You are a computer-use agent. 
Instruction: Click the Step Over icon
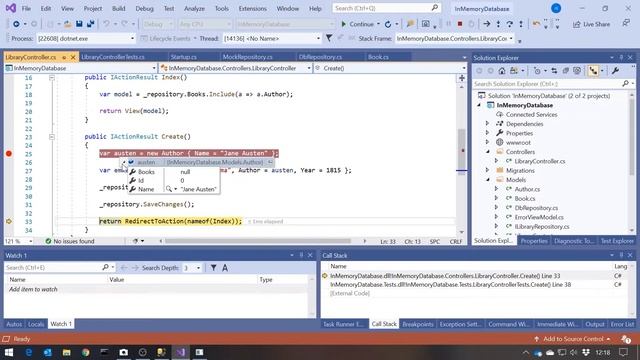click(509, 24)
